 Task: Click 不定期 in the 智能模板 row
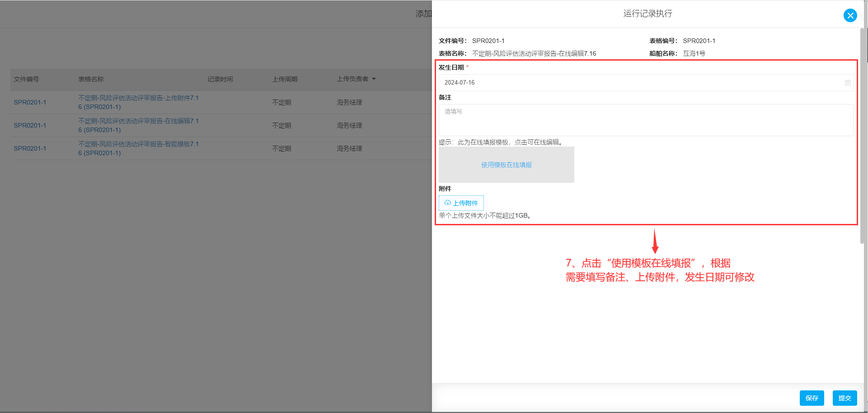click(x=282, y=149)
